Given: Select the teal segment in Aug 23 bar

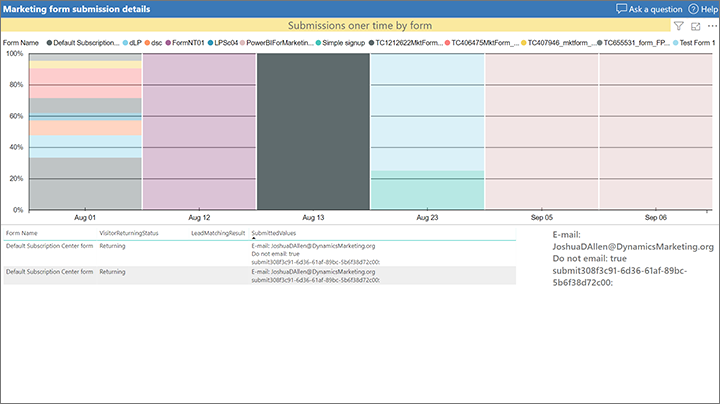Looking at the screenshot, I should click(x=428, y=190).
